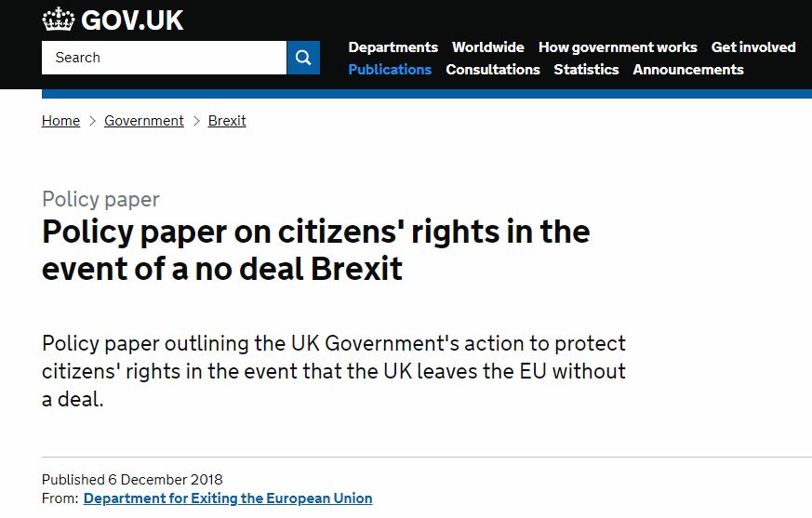Open Department for Exiting the European Union link
This screenshot has height=518, width=812.
tap(228, 498)
